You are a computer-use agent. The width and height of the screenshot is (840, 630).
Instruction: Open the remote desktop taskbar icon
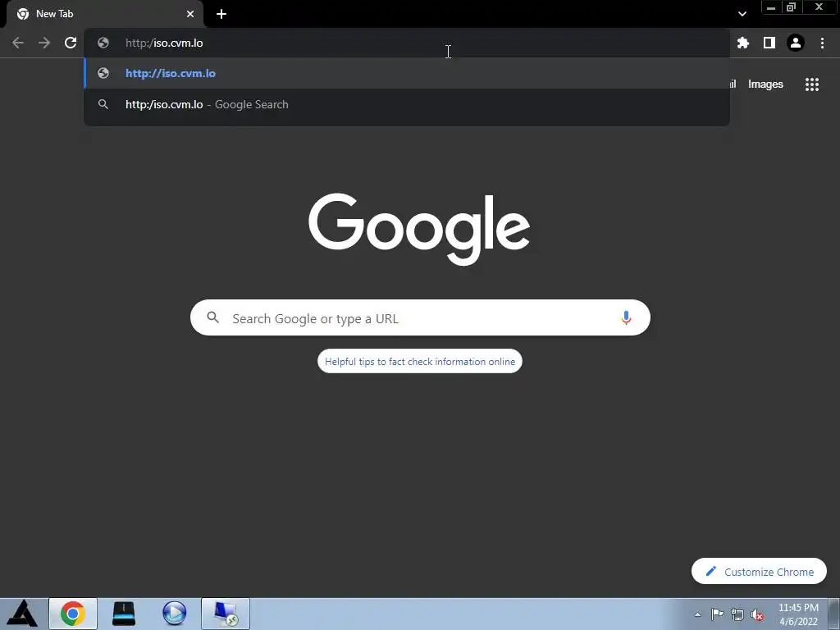click(x=226, y=614)
